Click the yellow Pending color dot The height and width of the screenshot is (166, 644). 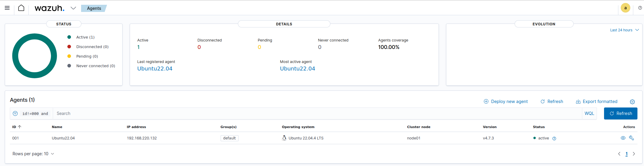[69, 56]
